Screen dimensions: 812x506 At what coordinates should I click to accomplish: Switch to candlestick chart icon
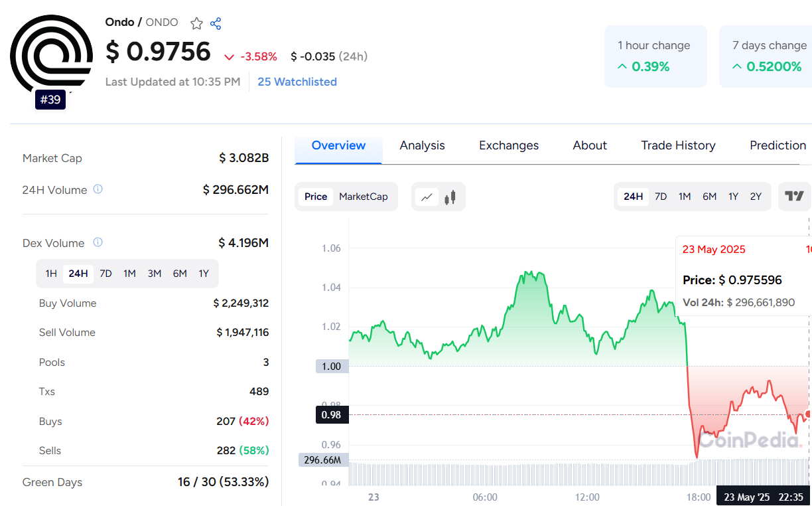[x=450, y=197]
